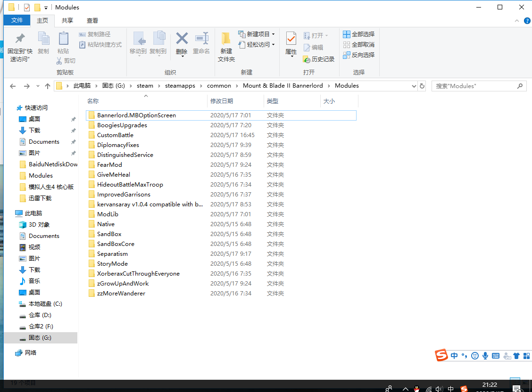
Task: Open 视频 Videos in sidebar
Action: point(34,247)
